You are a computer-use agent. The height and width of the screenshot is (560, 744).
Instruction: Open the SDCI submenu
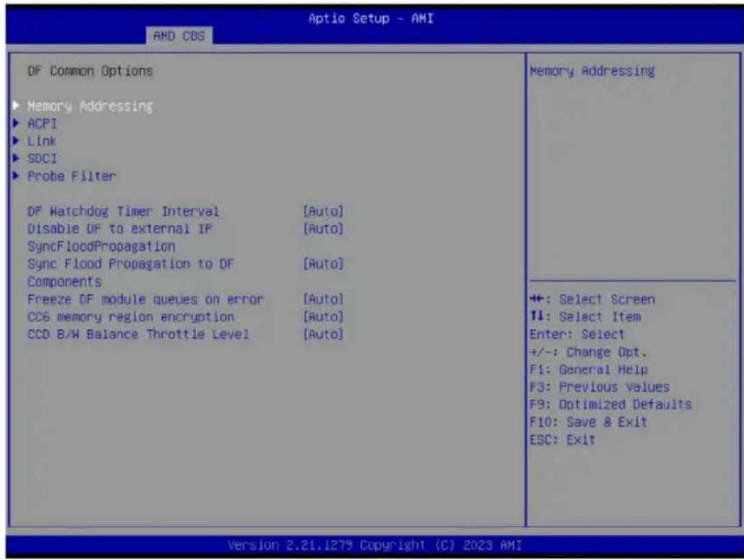point(42,159)
